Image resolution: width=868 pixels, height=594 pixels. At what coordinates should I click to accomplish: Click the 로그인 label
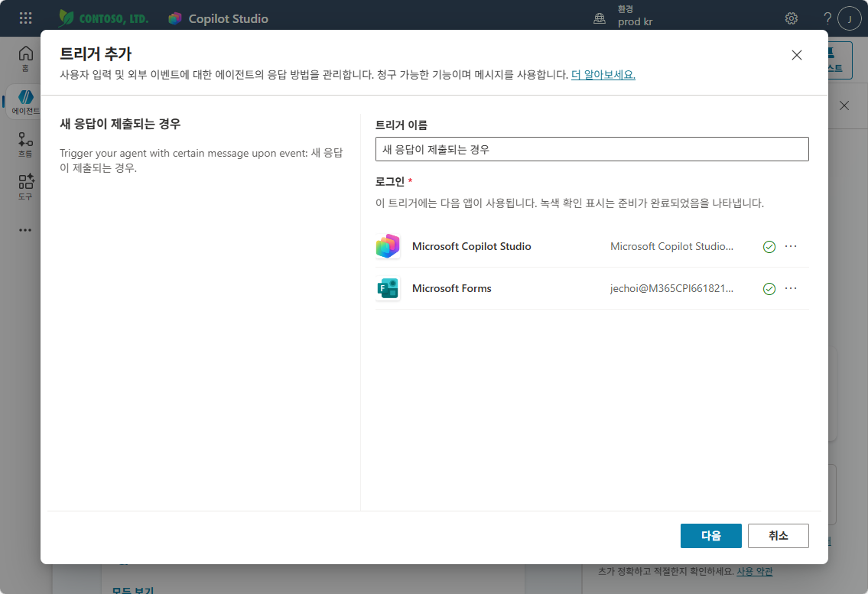point(390,182)
